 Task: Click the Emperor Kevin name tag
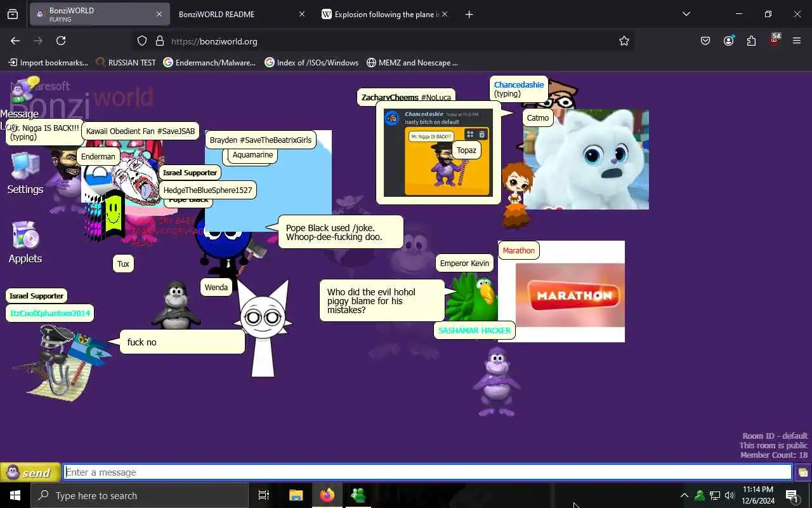464,264
